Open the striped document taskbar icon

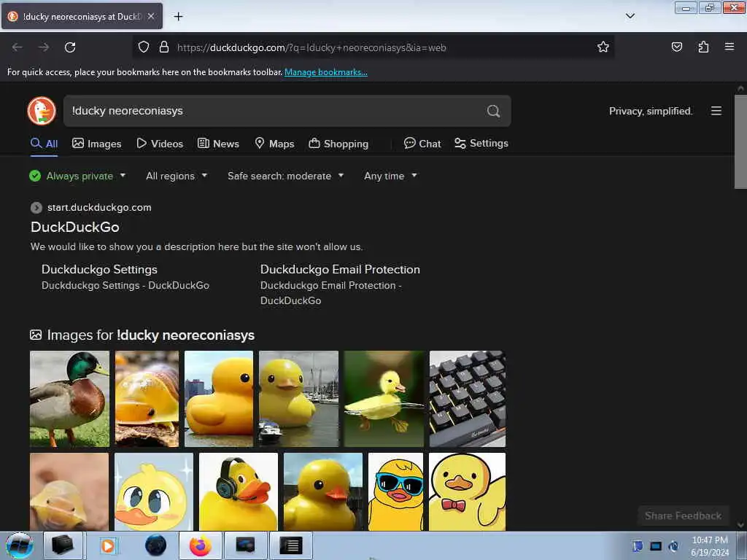click(x=291, y=545)
